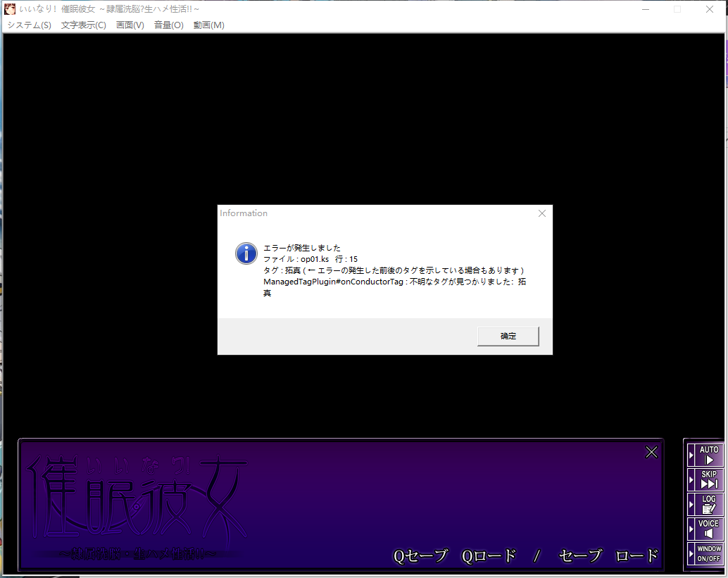
Task: Click Qロード to quick load
Action: click(x=489, y=556)
